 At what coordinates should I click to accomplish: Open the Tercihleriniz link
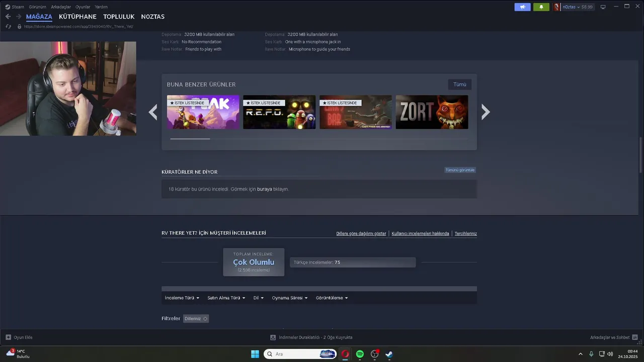[466, 233]
